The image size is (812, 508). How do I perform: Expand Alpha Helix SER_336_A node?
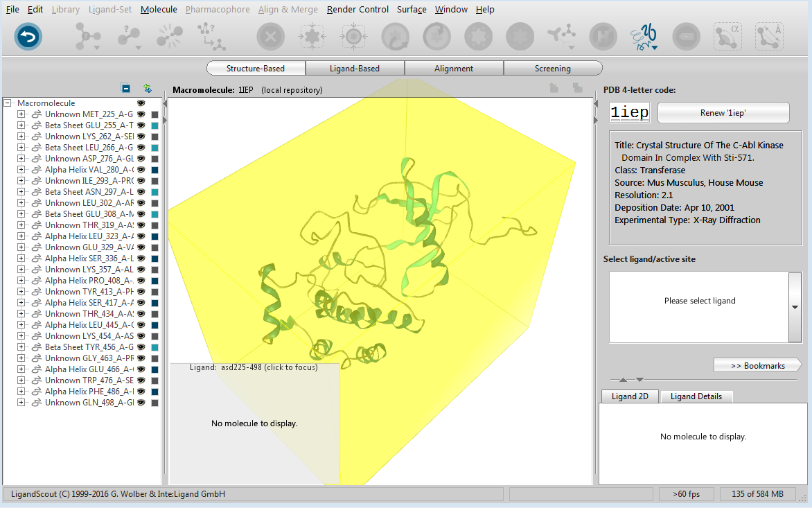(x=21, y=259)
